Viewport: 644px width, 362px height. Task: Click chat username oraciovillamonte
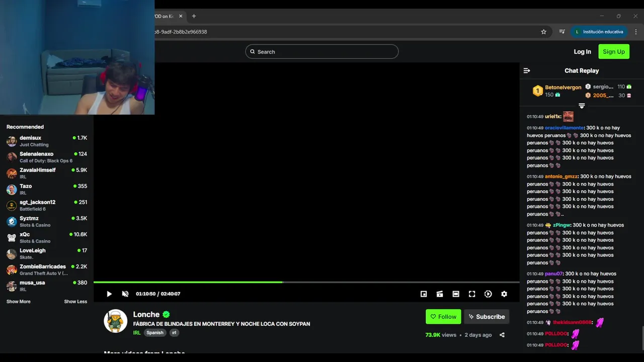[x=564, y=128]
